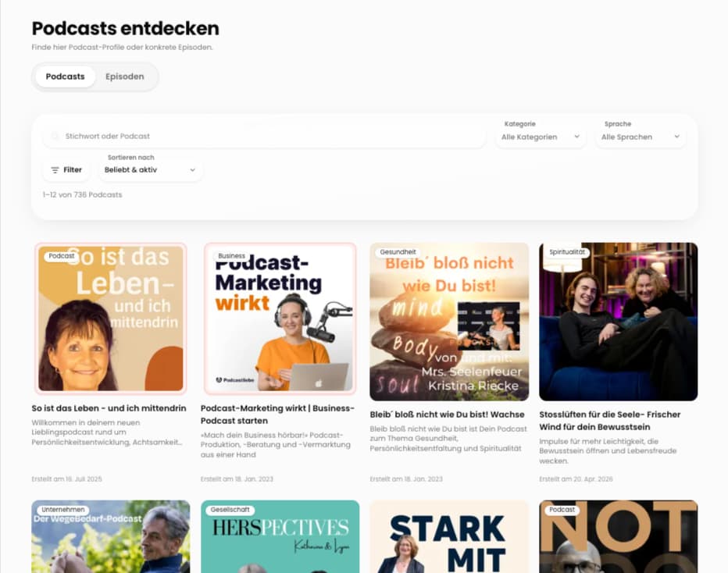Click the Filter button

coord(66,170)
